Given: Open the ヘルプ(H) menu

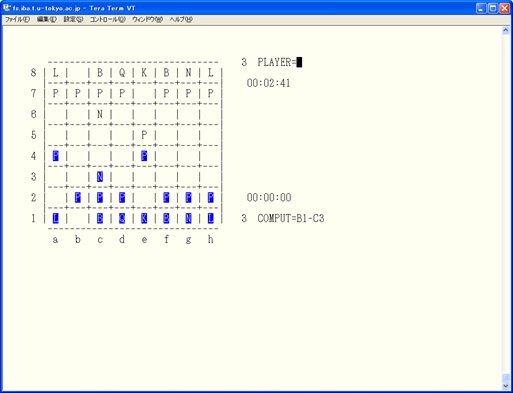Looking at the screenshot, I should pyautogui.click(x=181, y=19).
